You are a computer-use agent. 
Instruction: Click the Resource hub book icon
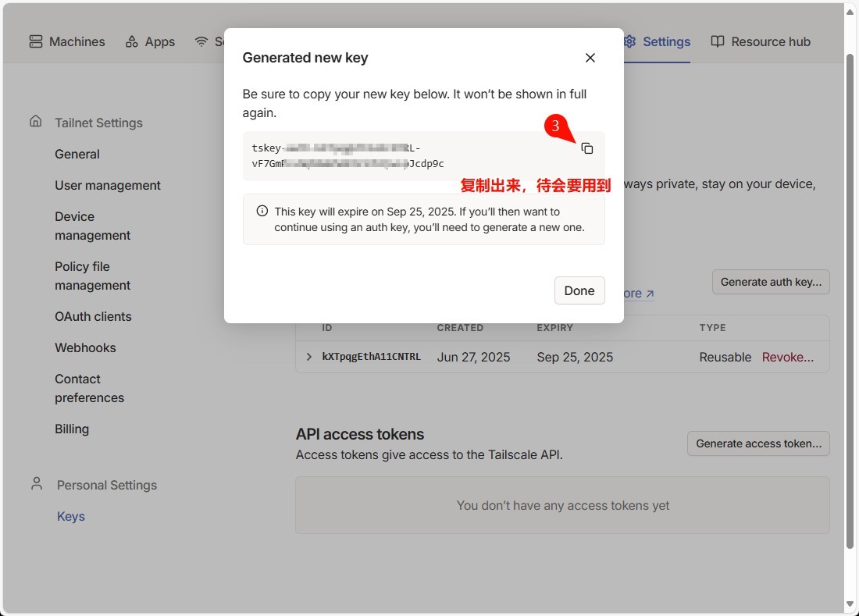pos(718,41)
